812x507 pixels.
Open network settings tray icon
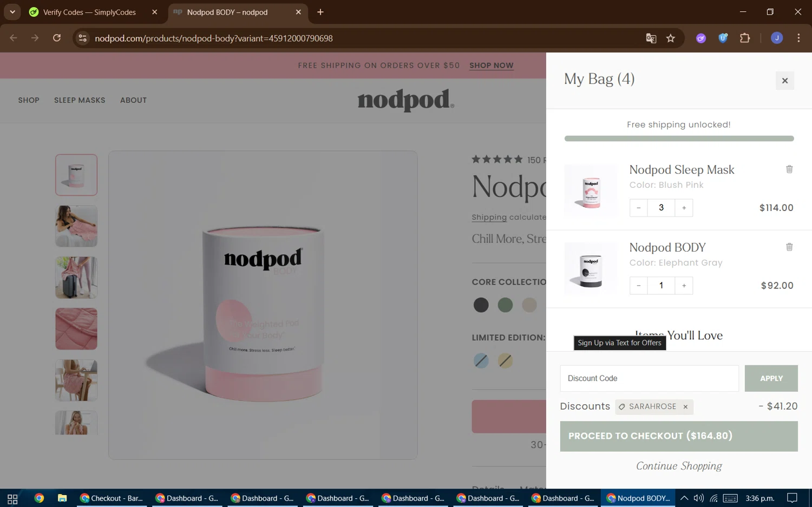click(x=714, y=498)
